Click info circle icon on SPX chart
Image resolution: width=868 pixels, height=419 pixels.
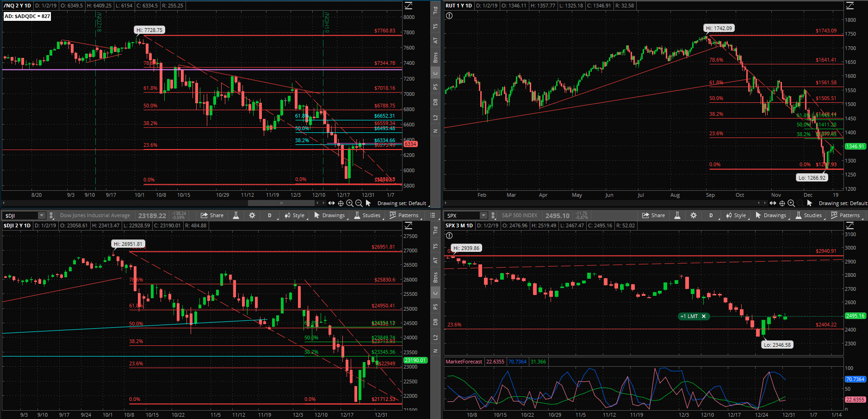point(449,236)
